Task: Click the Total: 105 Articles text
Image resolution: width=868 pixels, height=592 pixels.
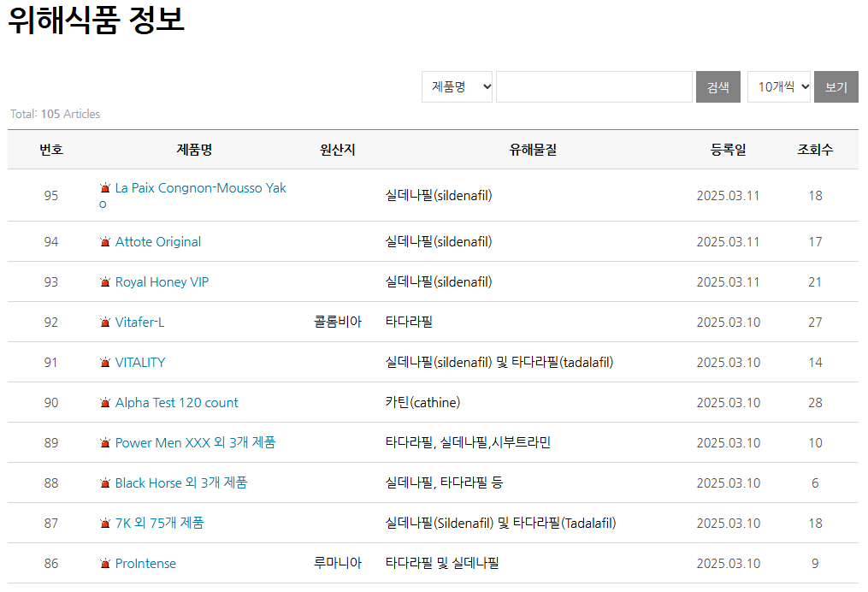Action: click(x=56, y=114)
